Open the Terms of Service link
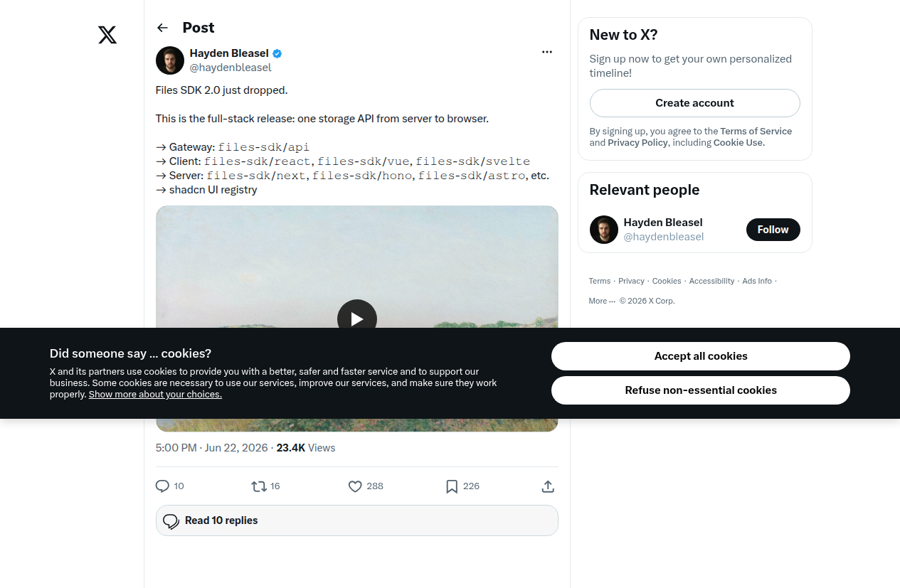 pyautogui.click(x=756, y=132)
